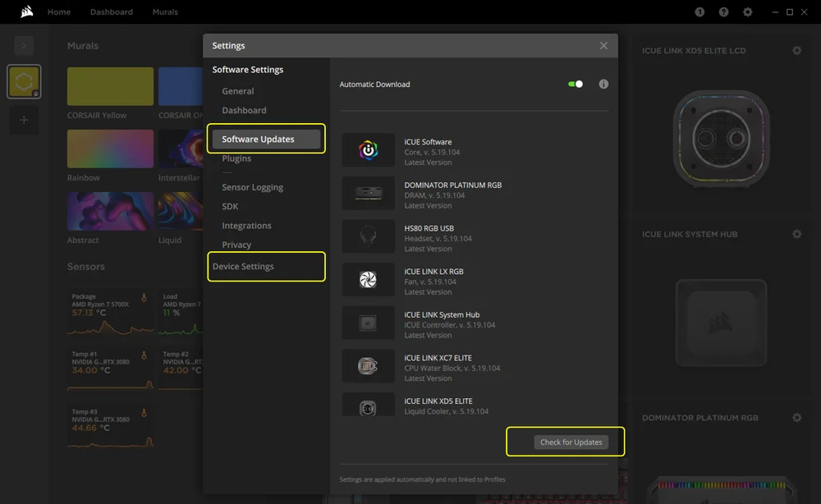821x504 pixels.
Task: Click the AMD Ryzen Package temperature graph
Action: pos(111,310)
